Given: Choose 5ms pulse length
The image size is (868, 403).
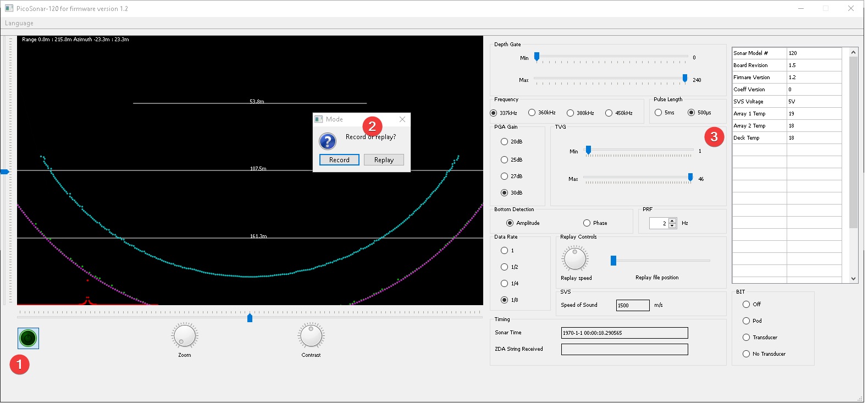Looking at the screenshot, I should click(x=658, y=113).
